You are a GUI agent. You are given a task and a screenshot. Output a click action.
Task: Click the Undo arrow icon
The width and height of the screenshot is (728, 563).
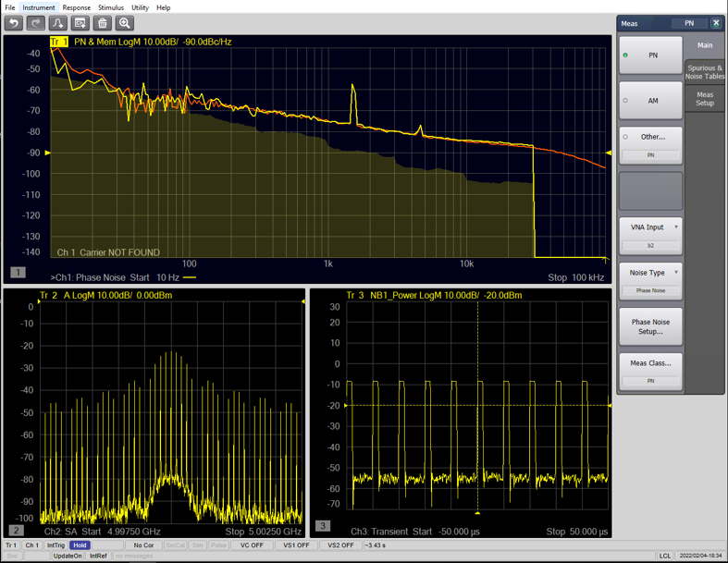click(14, 23)
